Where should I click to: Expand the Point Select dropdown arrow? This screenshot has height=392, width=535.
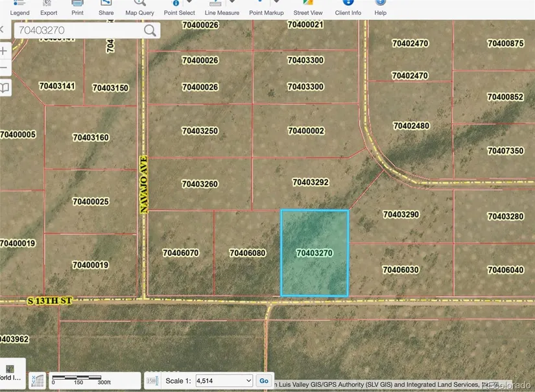pyautogui.click(x=189, y=3)
